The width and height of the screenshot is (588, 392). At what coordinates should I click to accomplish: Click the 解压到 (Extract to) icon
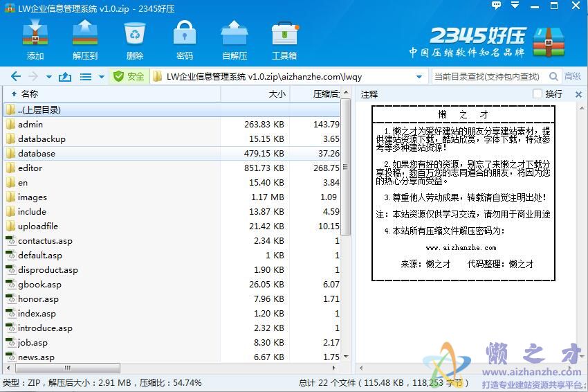(x=85, y=40)
